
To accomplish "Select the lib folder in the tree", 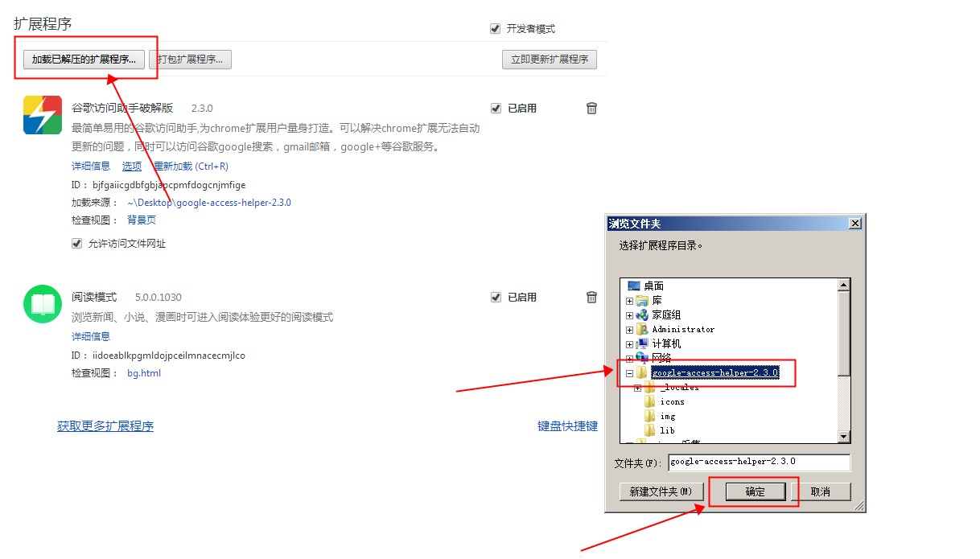I will [x=668, y=430].
